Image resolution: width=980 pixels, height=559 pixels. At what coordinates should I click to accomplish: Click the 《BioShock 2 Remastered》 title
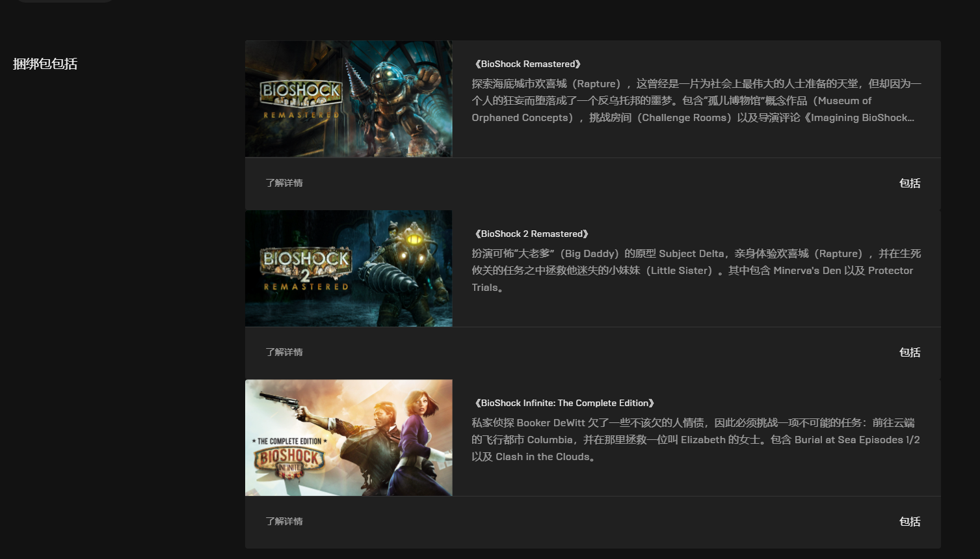(531, 234)
